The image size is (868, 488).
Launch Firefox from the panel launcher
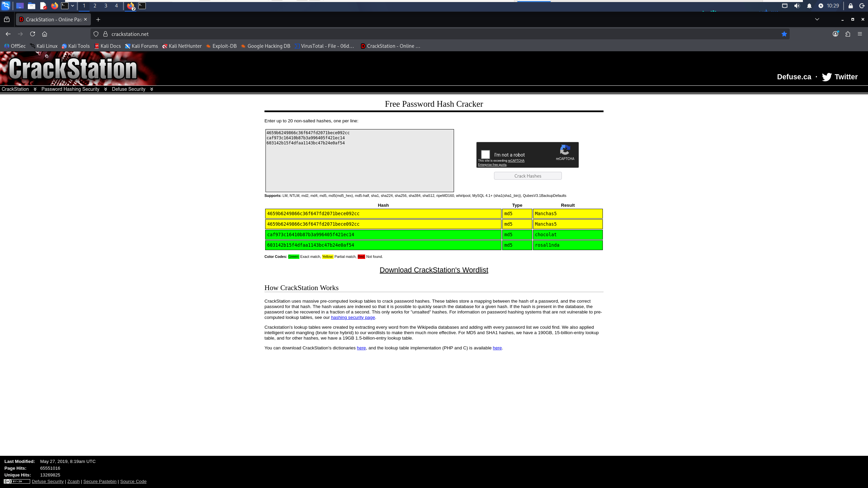click(x=54, y=6)
